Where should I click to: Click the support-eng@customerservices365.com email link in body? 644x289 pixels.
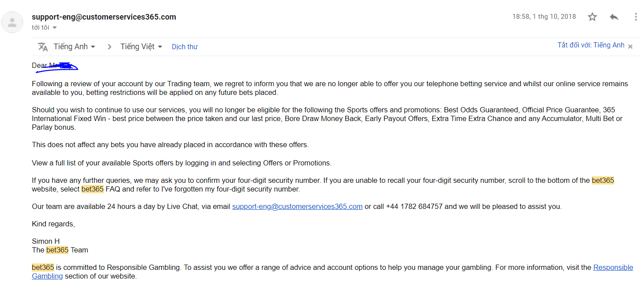[x=297, y=206]
